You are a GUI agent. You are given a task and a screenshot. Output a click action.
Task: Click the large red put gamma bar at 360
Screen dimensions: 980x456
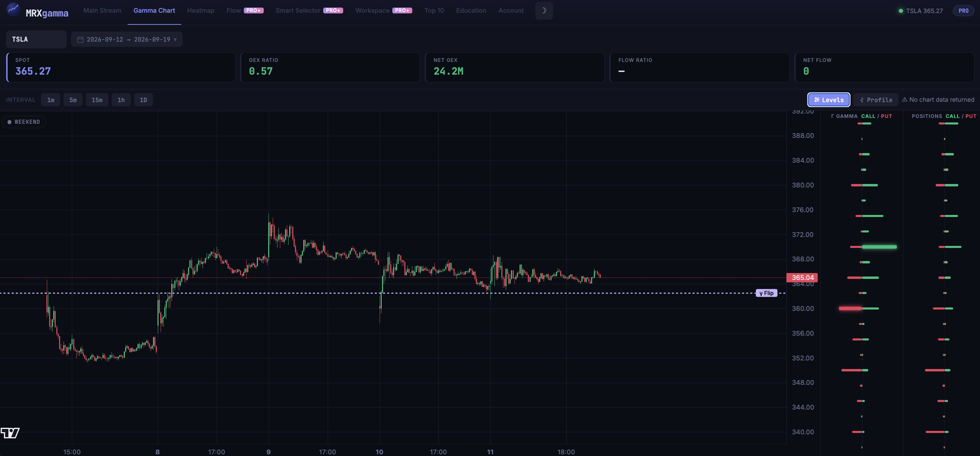pyautogui.click(x=850, y=308)
